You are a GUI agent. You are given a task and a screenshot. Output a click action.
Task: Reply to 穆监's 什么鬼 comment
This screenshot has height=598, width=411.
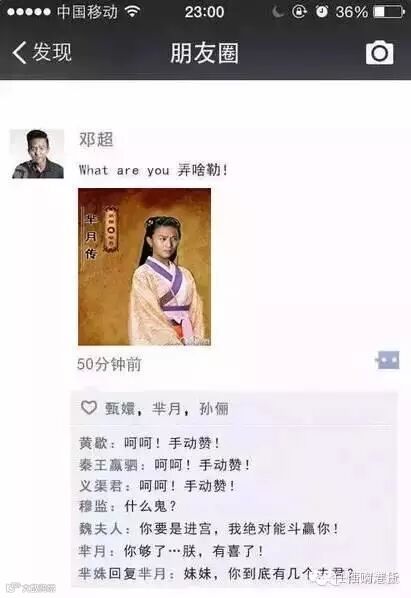(x=128, y=506)
